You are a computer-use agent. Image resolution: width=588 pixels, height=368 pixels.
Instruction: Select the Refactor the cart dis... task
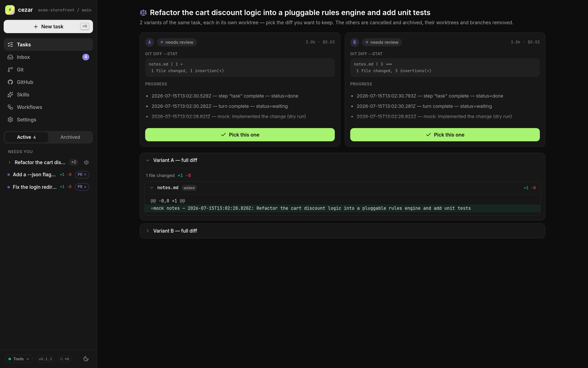(x=40, y=162)
